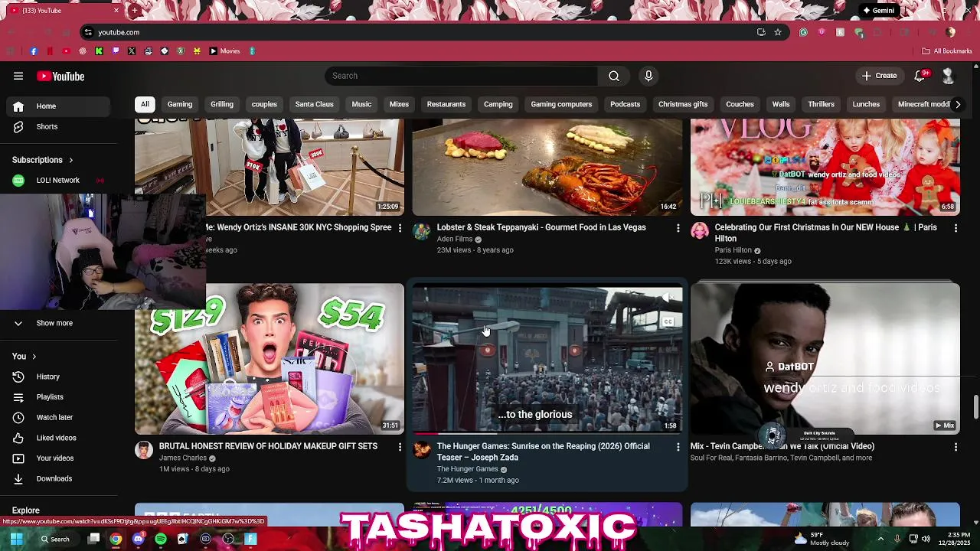Viewport: 980px width, 551px height.
Task: Open more options for the Tevin Campbell mix
Action: point(955,447)
